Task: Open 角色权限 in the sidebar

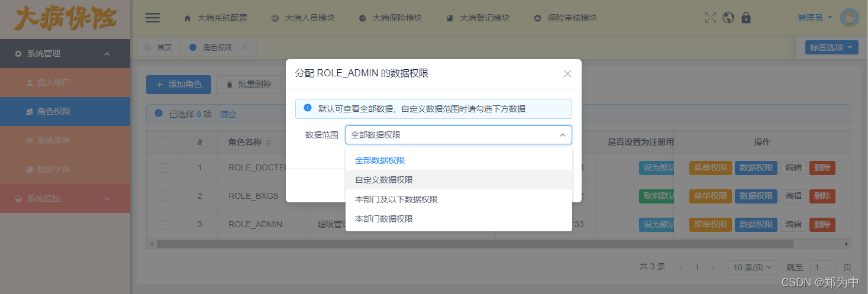Action: coord(65,112)
